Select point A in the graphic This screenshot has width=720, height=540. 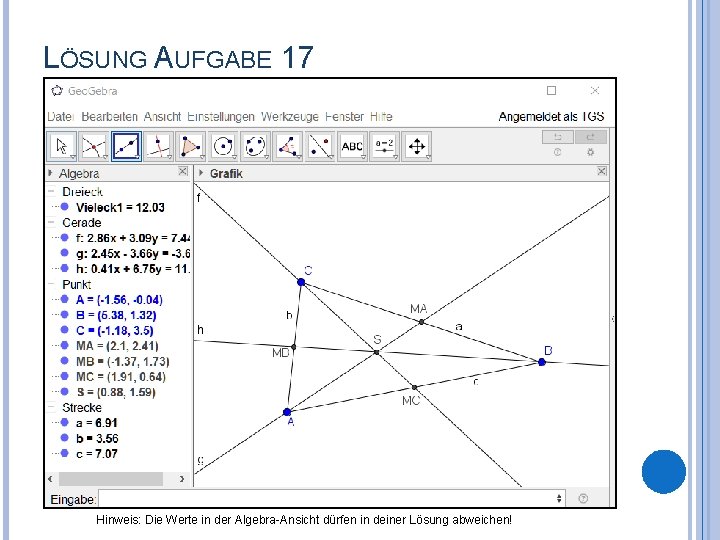287,412
